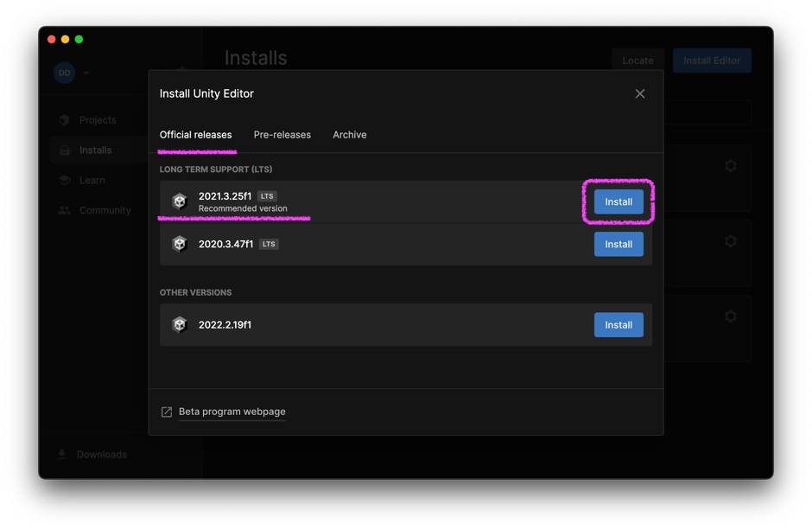Install Unity version 2022.2.19f1
The image size is (812, 530).
[619, 325]
